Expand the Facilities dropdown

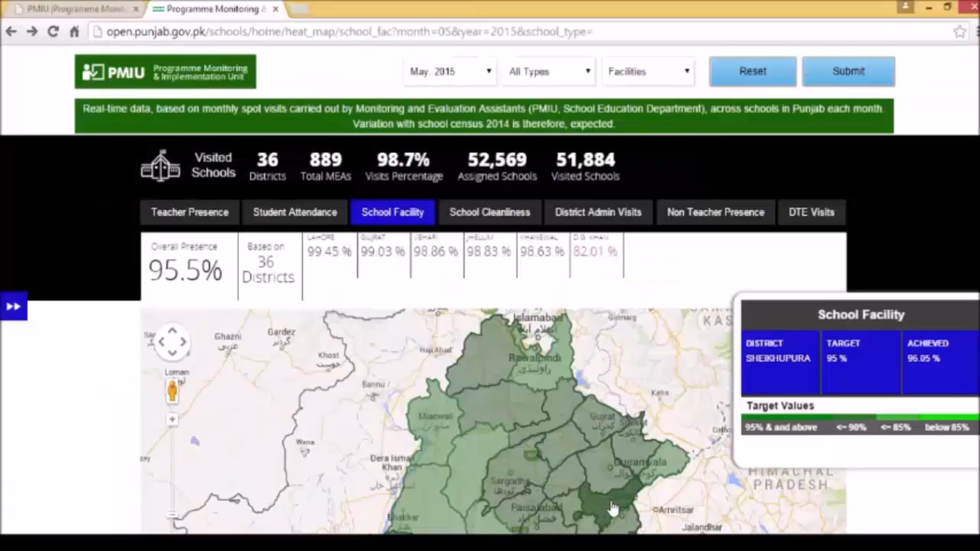pyautogui.click(x=648, y=72)
